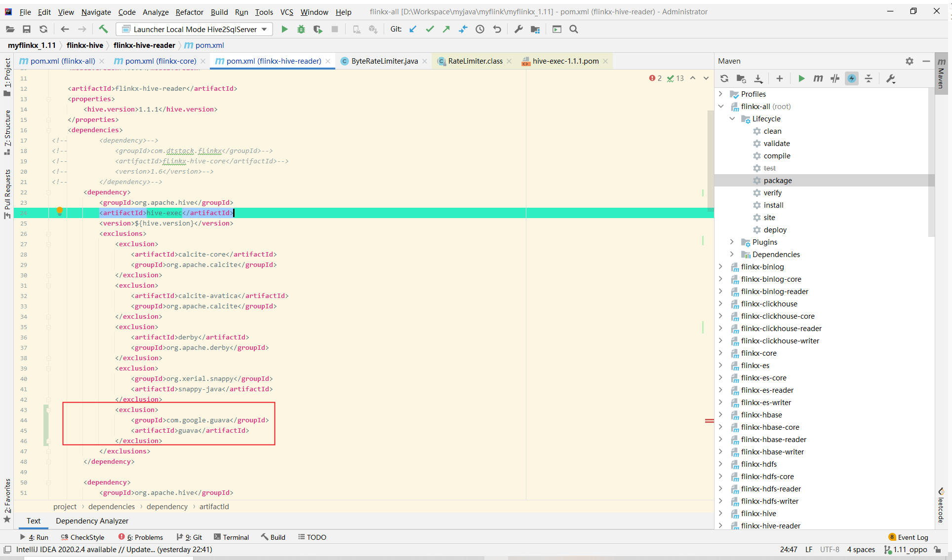Collapse the Lifecycle node
This screenshot has width=952, height=560.
coord(732,118)
